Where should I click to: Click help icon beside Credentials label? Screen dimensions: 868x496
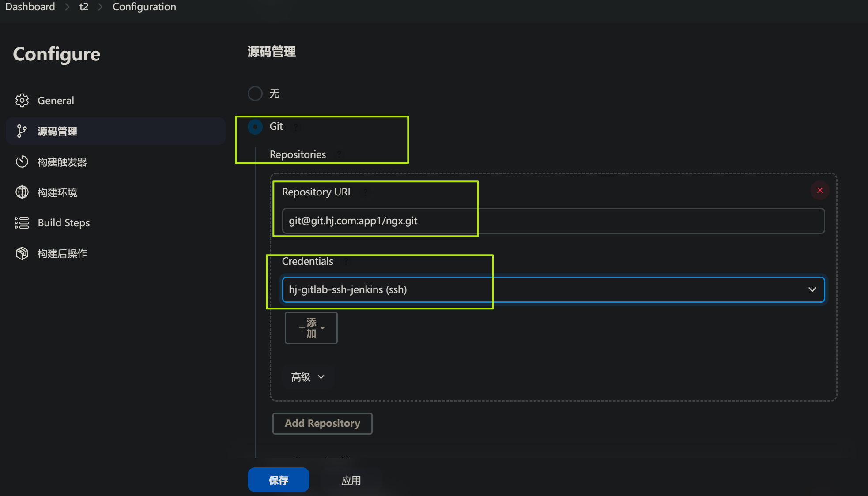346,262
